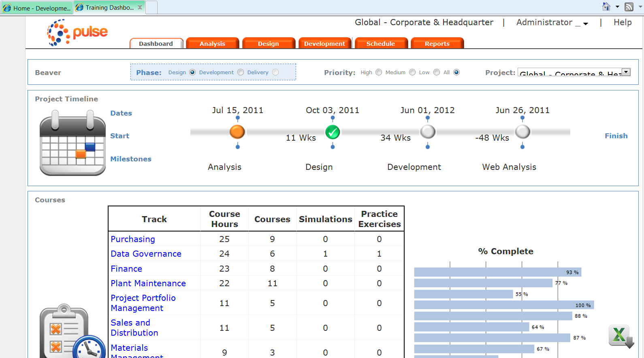Open the RSS feeds dropdown arrow
644x358 pixels.
pyautogui.click(x=640, y=6)
